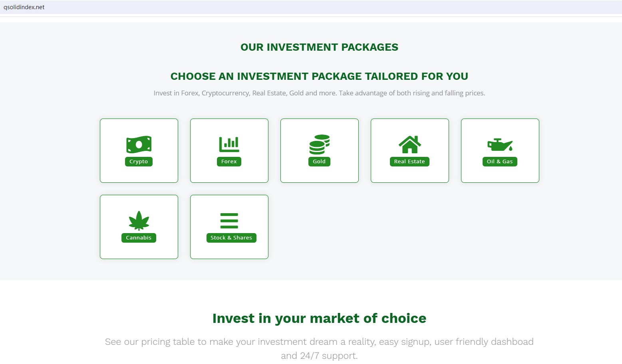
Task: Click the Cannabis leaf icon
Action: [139, 221]
